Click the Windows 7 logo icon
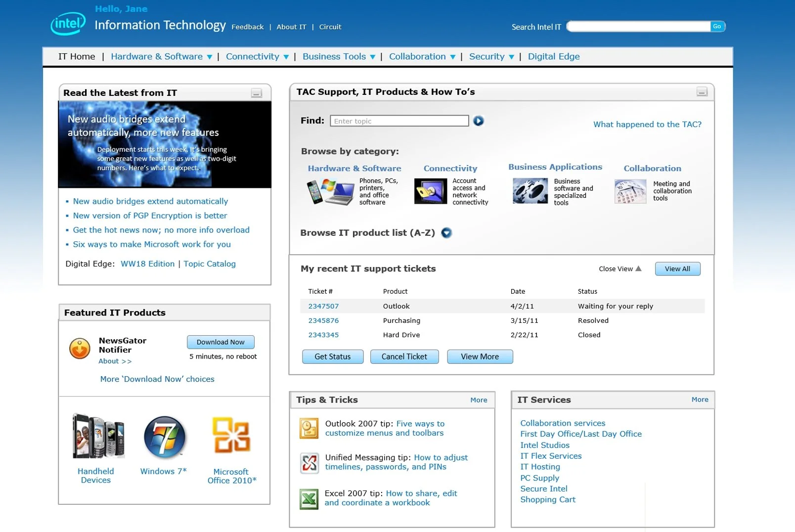This screenshot has width=795, height=532. coord(165,437)
